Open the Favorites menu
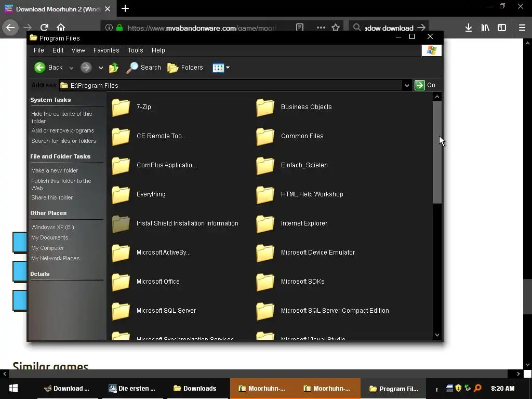Screen dimensions: 532x399 click(106, 50)
